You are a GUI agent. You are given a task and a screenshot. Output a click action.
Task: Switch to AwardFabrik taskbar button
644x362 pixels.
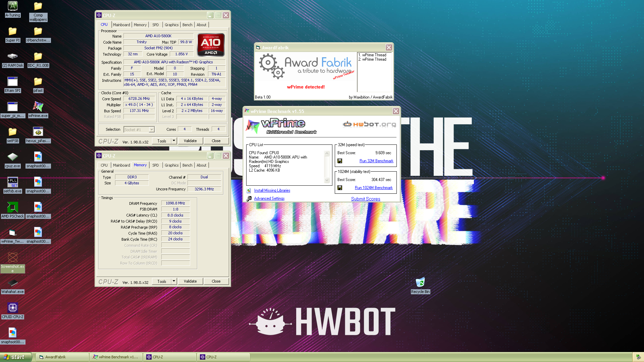pos(62,357)
